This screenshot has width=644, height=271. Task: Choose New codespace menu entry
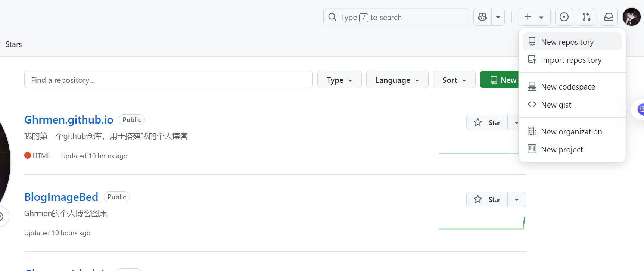click(x=572, y=87)
